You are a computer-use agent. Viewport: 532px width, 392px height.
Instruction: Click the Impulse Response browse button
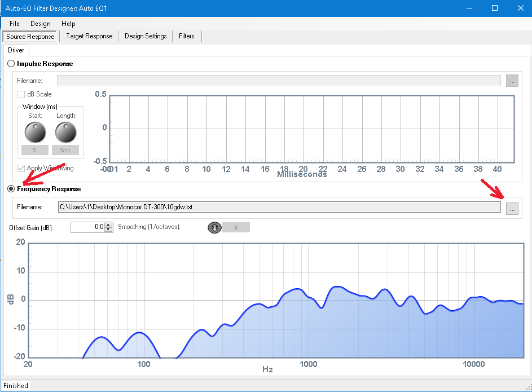pyautogui.click(x=512, y=81)
